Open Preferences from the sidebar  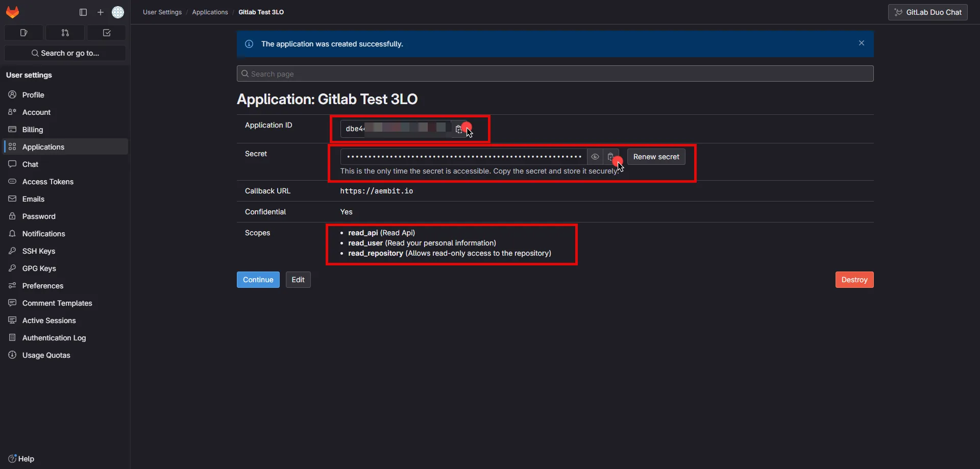click(x=42, y=285)
